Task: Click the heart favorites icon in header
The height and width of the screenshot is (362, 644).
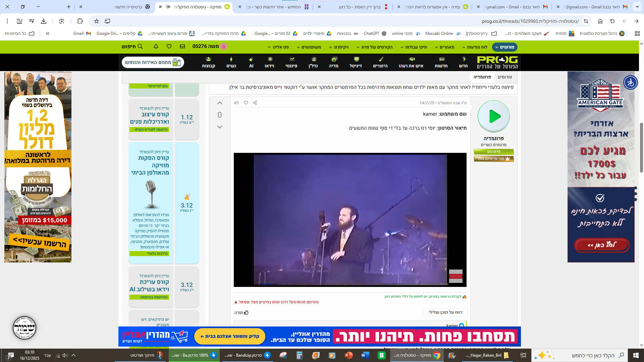Action: point(169,47)
